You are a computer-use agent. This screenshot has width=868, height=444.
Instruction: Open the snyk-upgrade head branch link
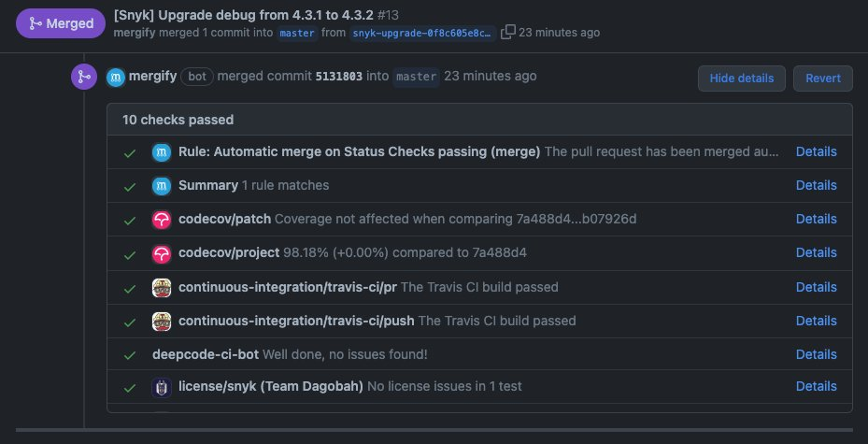click(x=422, y=34)
